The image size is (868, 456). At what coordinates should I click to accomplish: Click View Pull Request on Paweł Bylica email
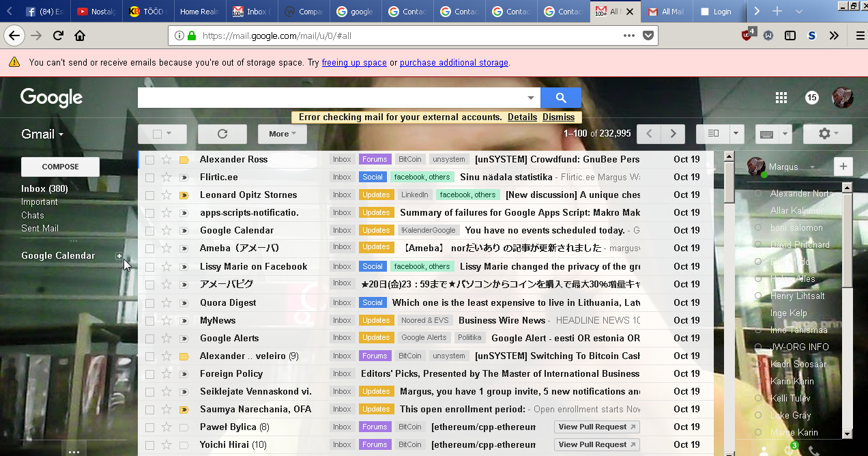(x=596, y=427)
